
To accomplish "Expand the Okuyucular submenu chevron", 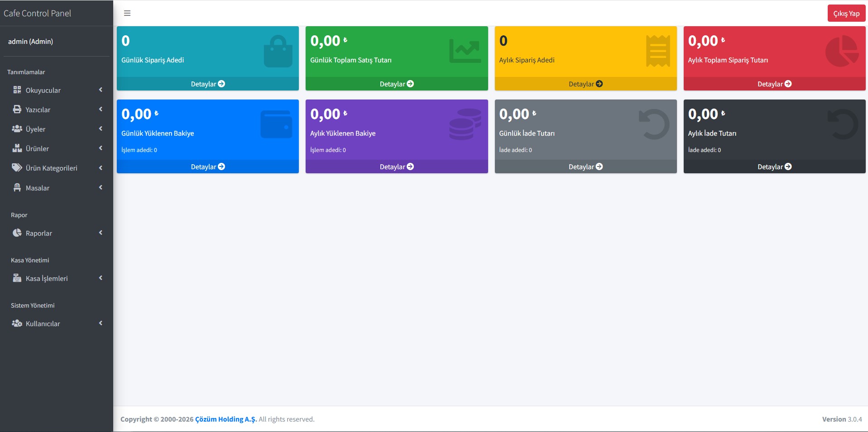I will point(101,90).
